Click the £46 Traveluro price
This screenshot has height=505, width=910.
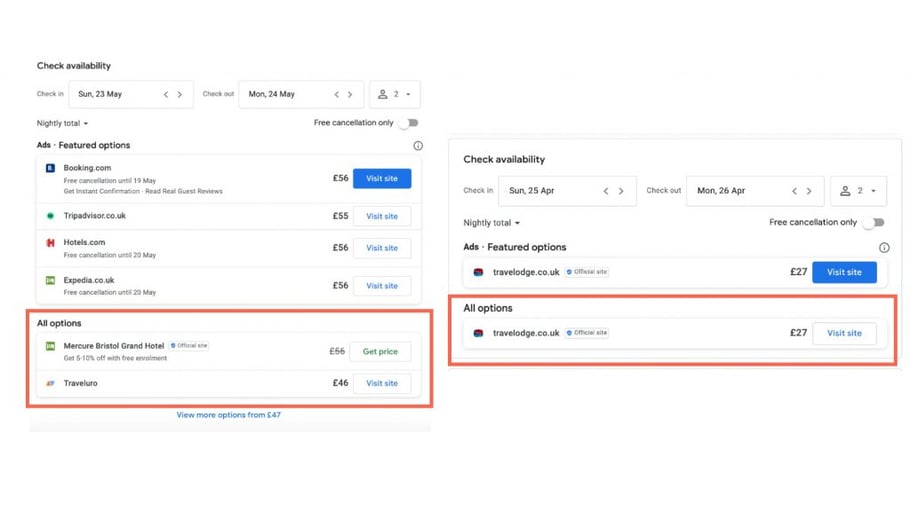tap(340, 383)
